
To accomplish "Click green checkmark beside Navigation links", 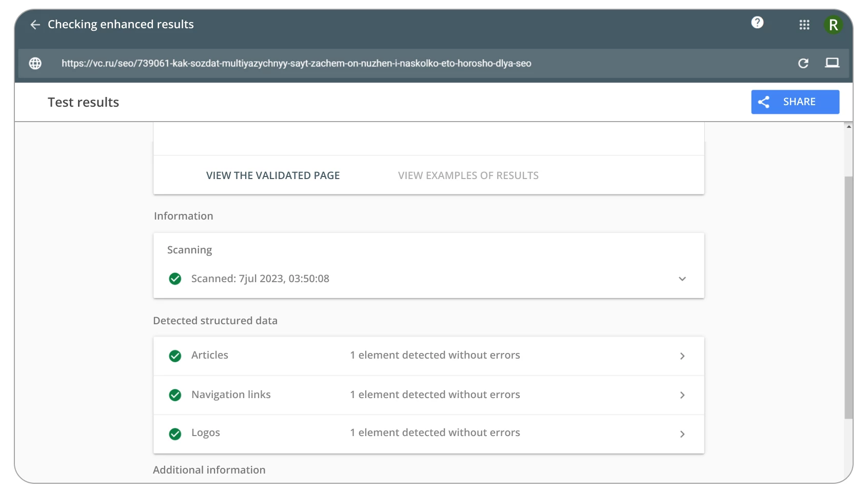I will tap(175, 395).
